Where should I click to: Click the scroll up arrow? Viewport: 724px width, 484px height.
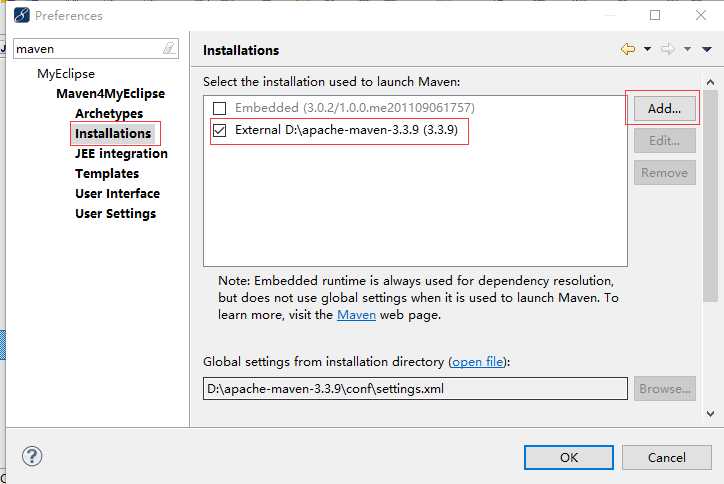pyautogui.click(x=710, y=82)
